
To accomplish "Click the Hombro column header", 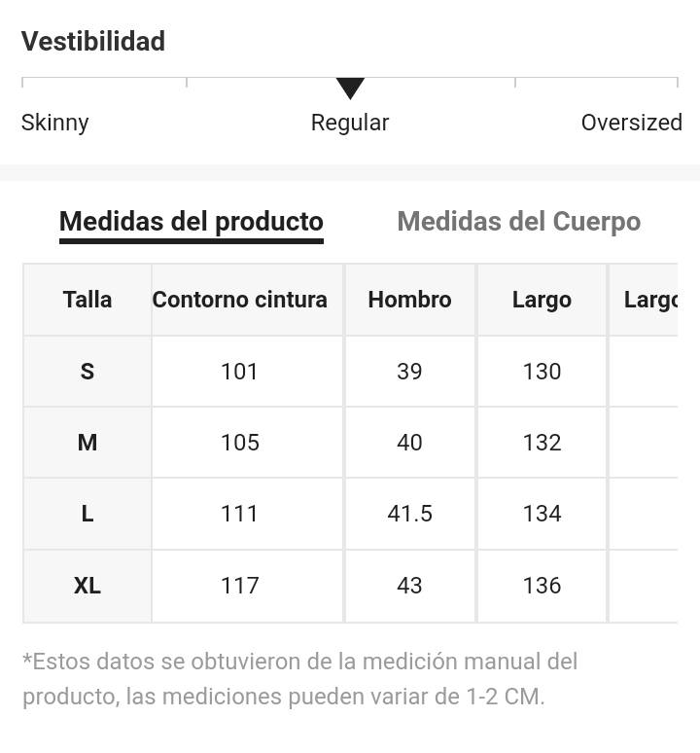I will 409,300.
